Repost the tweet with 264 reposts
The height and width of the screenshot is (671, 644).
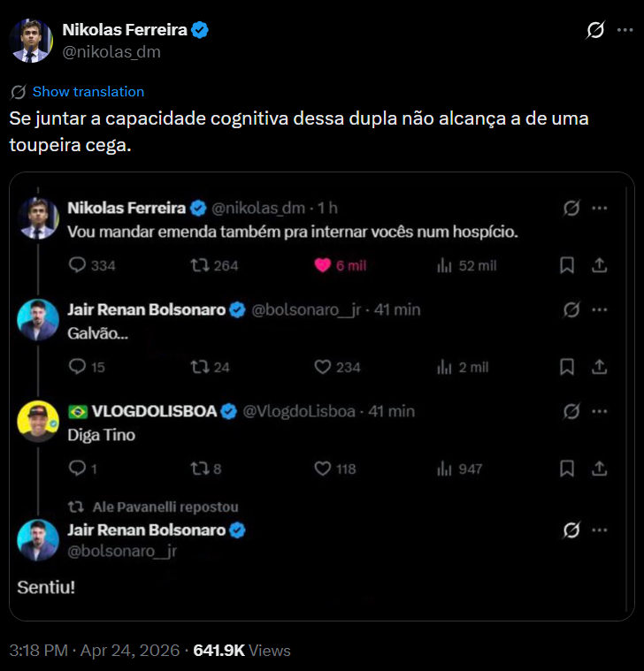tap(201, 265)
